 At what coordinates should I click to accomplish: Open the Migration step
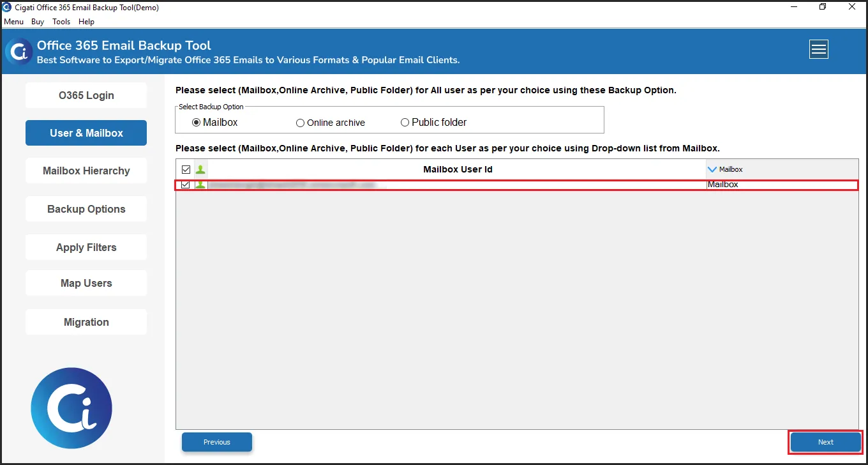click(x=86, y=322)
